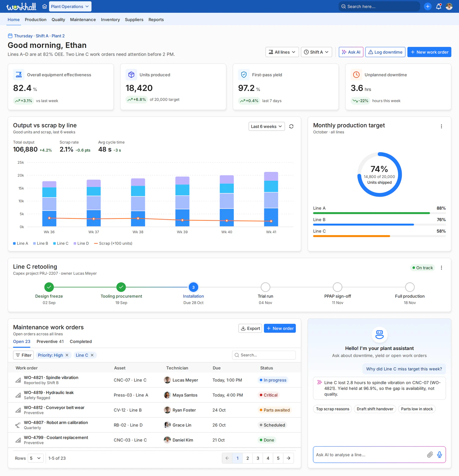459x476 pixels.
Task: Toggle Scrap series in chart legend
Action: tap(113, 243)
